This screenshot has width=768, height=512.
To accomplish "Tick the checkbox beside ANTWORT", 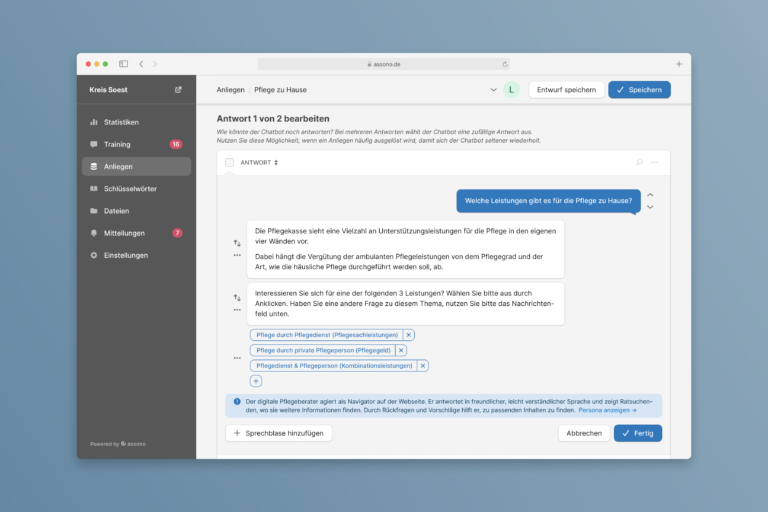I will [x=229, y=162].
